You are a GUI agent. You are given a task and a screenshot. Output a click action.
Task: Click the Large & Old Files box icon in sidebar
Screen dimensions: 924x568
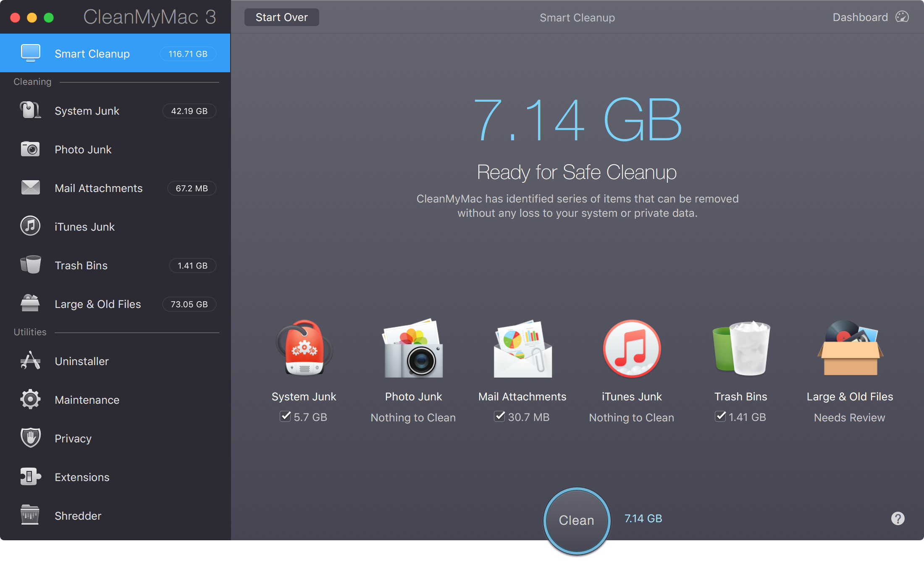[x=30, y=303]
